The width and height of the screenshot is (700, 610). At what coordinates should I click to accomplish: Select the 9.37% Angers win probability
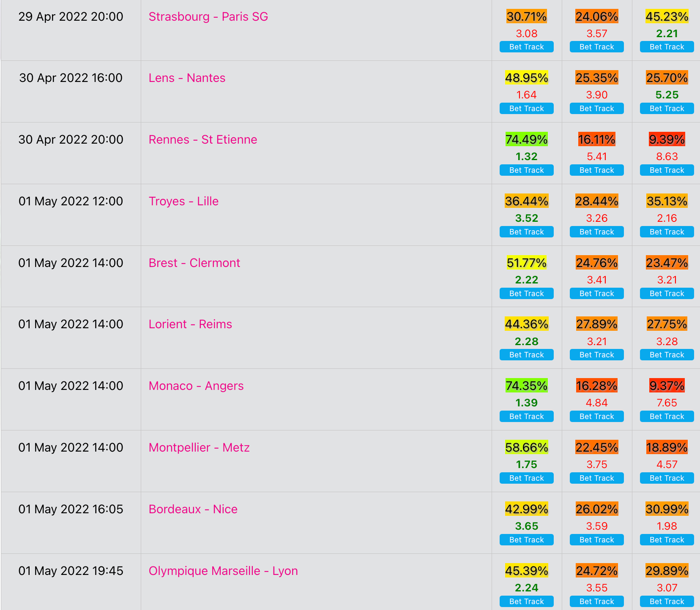tap(667, 386)
